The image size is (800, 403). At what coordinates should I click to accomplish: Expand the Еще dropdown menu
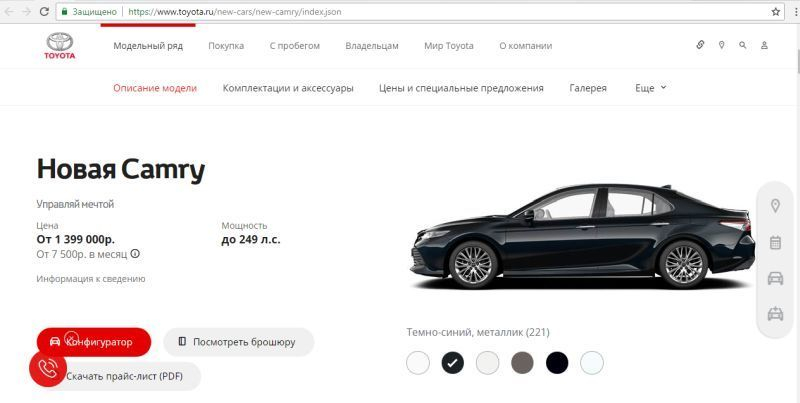[651, 88]
